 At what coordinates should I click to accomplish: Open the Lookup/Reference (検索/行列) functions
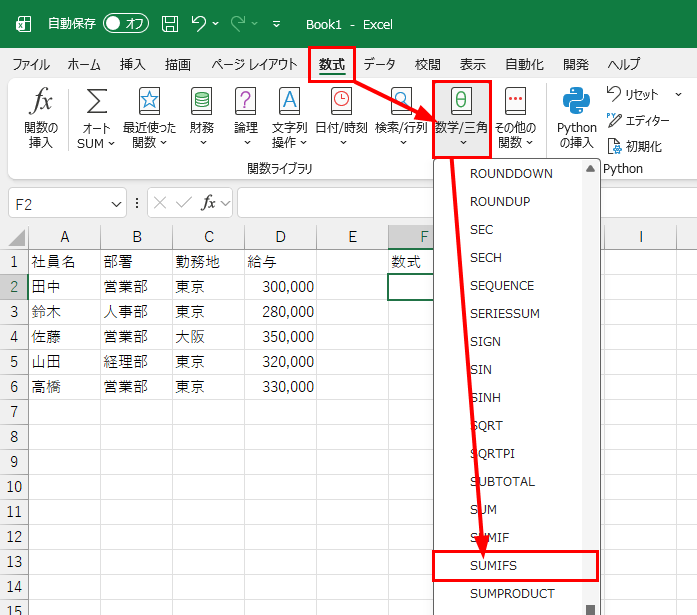click(401, 118)
